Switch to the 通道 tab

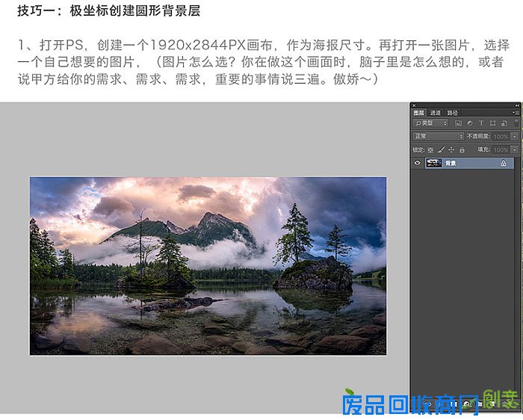click(x=435, y=113)
